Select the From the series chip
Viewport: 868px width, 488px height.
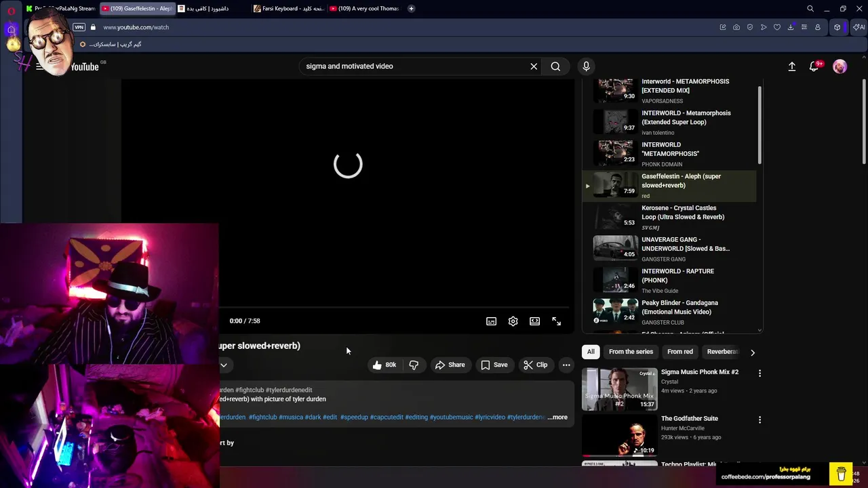pos(631,352)
